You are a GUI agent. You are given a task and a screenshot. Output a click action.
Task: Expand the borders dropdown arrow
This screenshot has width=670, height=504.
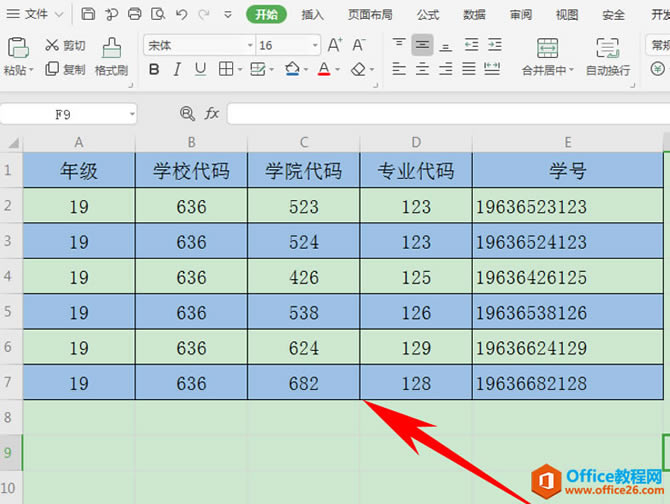click(x=240, y=69)
